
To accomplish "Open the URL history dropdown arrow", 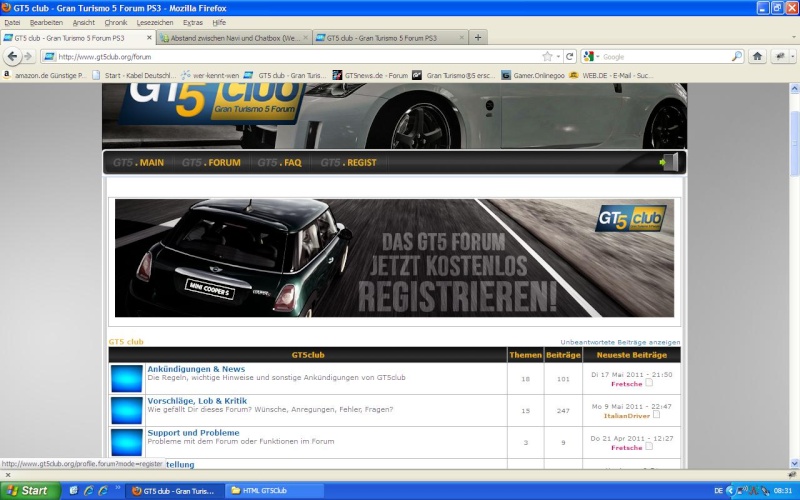I will (x=559, y=57).
